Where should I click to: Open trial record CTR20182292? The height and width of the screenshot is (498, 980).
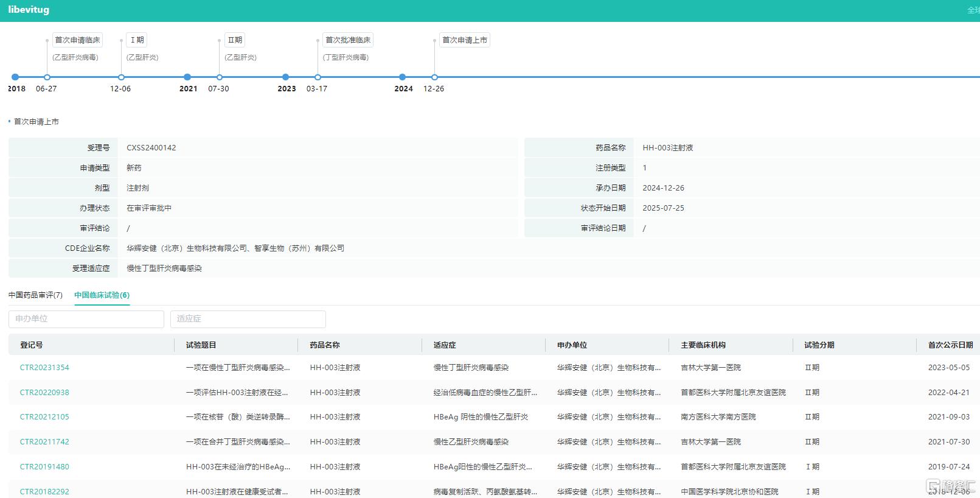click(44, 491)
